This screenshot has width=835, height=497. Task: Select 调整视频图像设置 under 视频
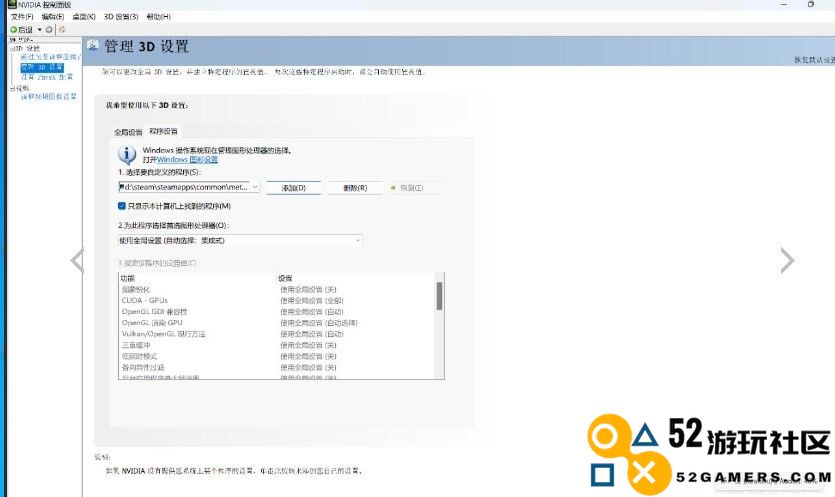pyautogui.click(x=48, y=96)
